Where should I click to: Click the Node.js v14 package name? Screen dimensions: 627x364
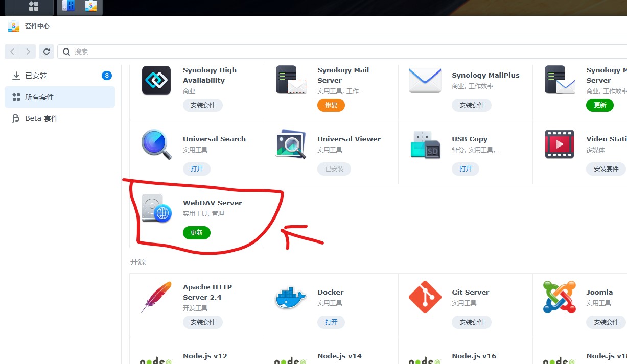point(340,356)
